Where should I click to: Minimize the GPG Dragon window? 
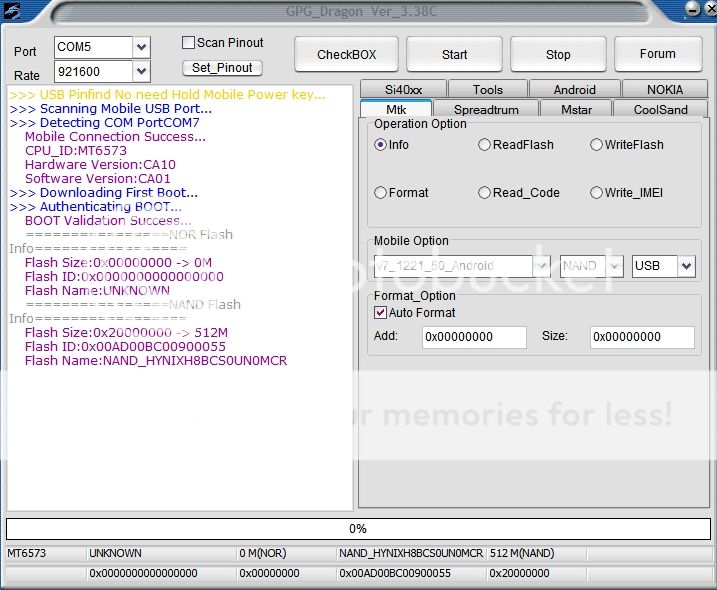click(693, 10)
